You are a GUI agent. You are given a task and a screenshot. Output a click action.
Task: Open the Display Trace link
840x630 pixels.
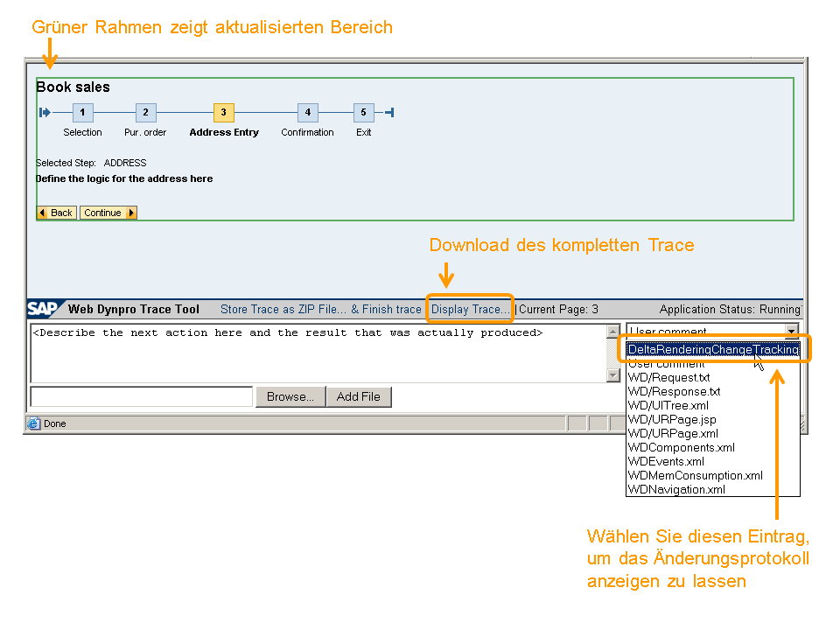(470, 309)
